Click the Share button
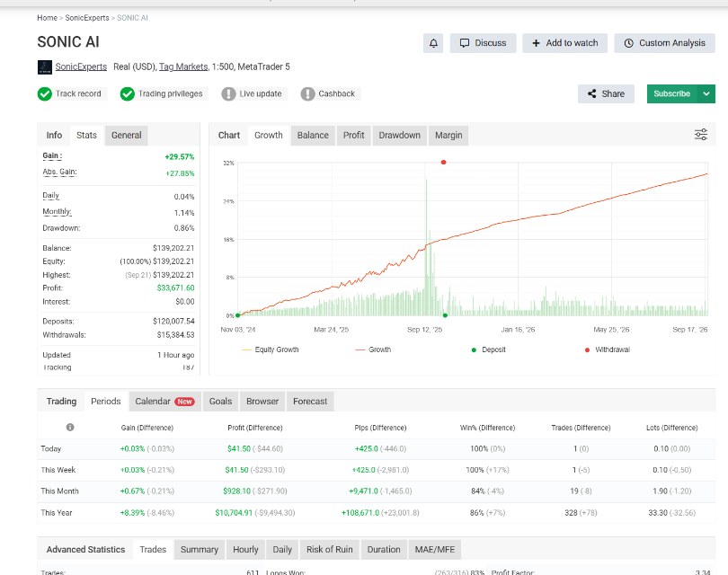This screenshot has height=575, width=728. pos(606,93)
